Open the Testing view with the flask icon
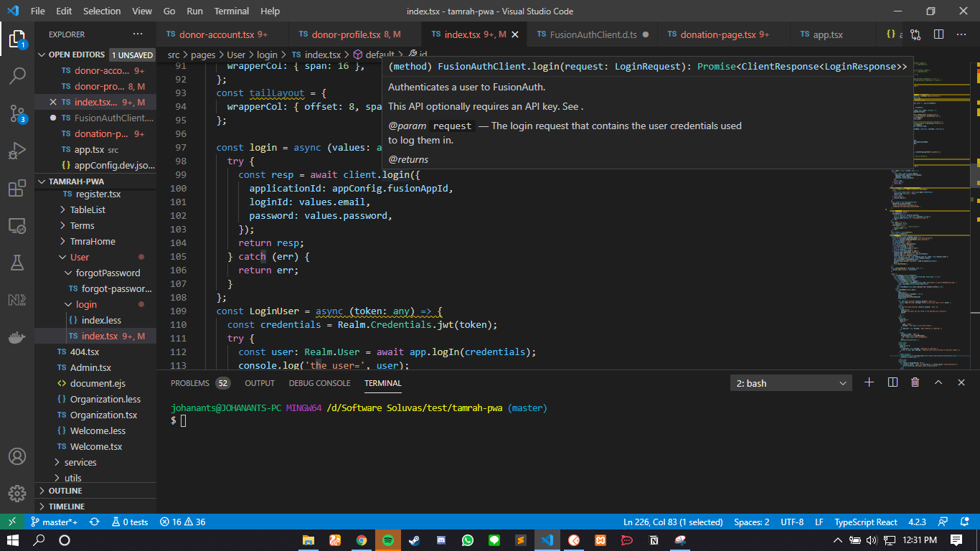This screenshot has width=980, height=551. tap(17, 262)
